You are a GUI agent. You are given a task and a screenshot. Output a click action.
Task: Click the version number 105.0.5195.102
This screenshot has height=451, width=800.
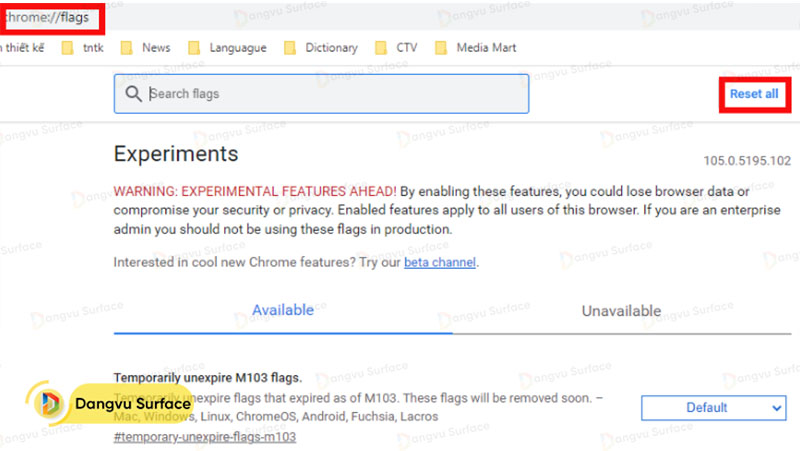[747, 161]
